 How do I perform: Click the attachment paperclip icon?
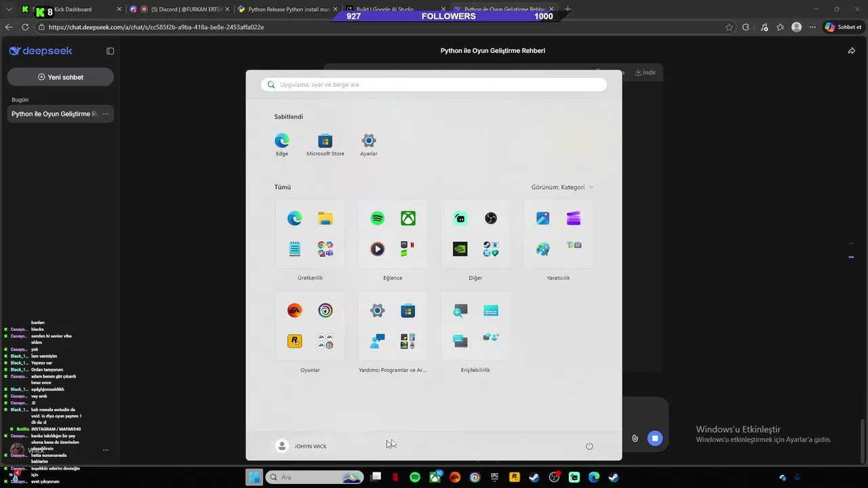(635, 439)
